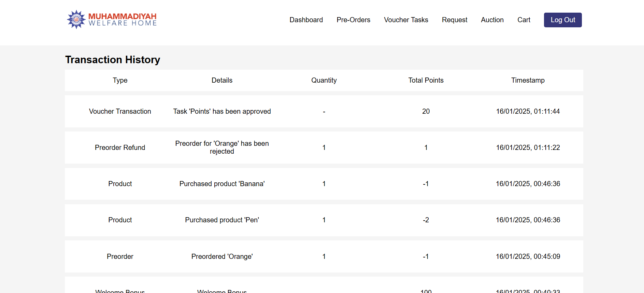The height and width of the screenshot is (293, 644).
Task: Open the Dashboard page
Action: (x=306, y=20)
